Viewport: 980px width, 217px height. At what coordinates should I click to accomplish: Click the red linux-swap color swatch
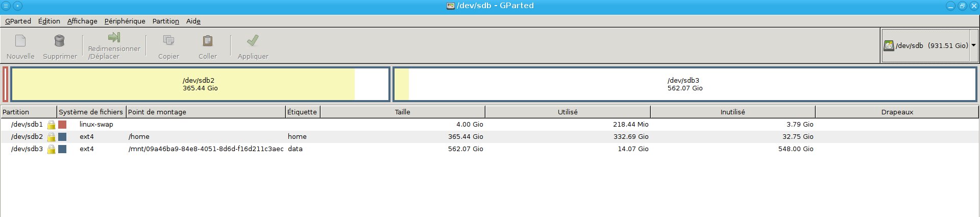62,125
